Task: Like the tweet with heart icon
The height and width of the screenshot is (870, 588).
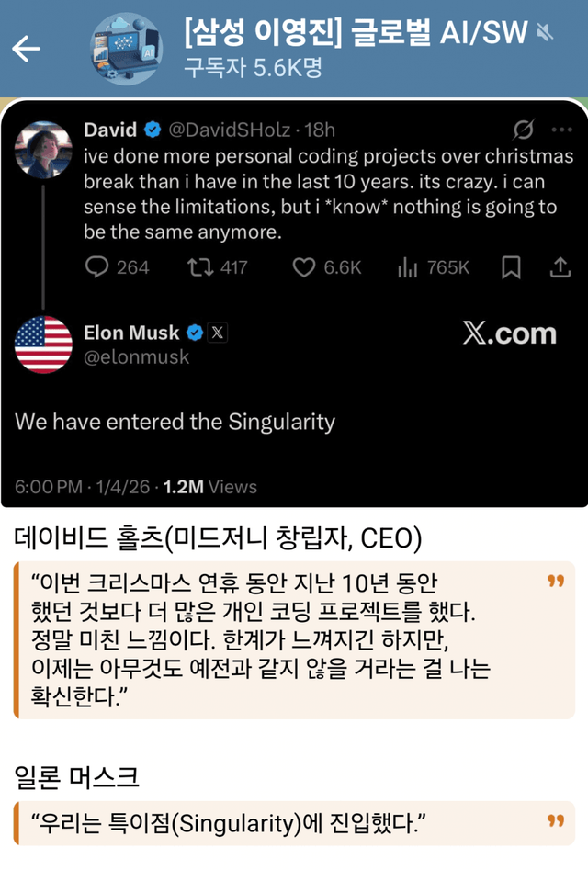Action: pos(303,267)
